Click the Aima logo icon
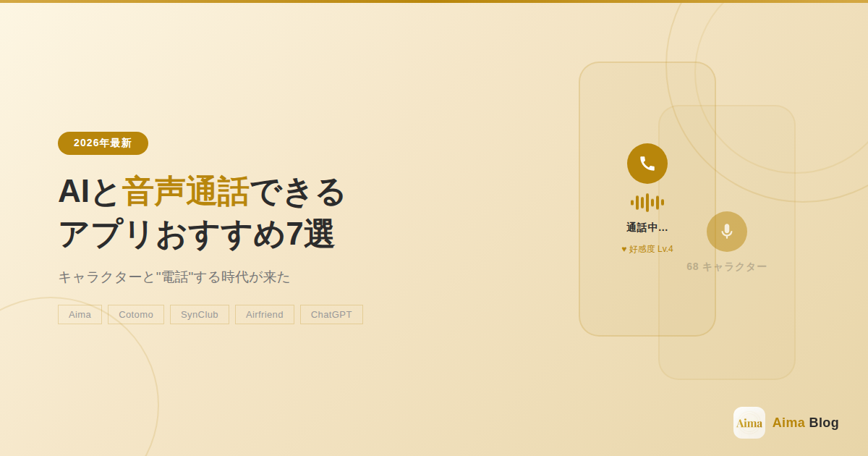Viewport: 868px width, 456px height. 749,423
